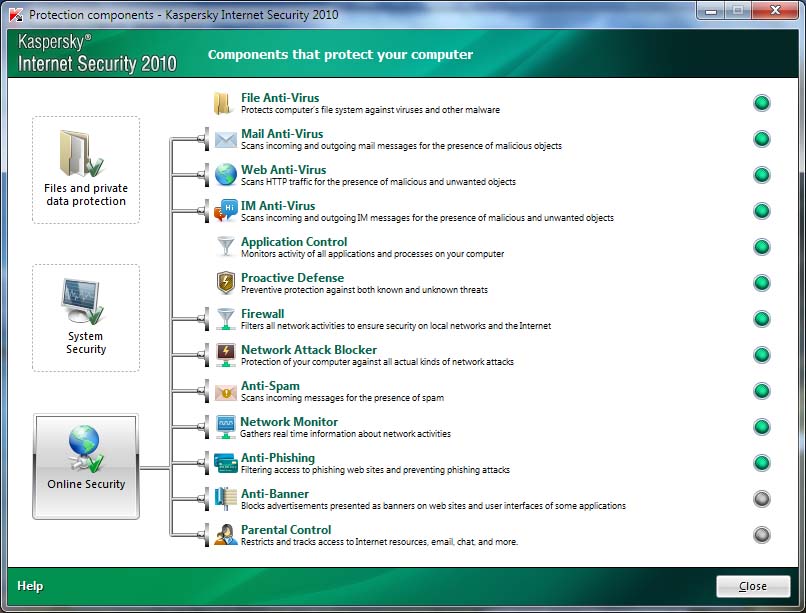
Task: Click 'Blocks advertisements presented as banners' text
Action: click(x=433, y=506)
